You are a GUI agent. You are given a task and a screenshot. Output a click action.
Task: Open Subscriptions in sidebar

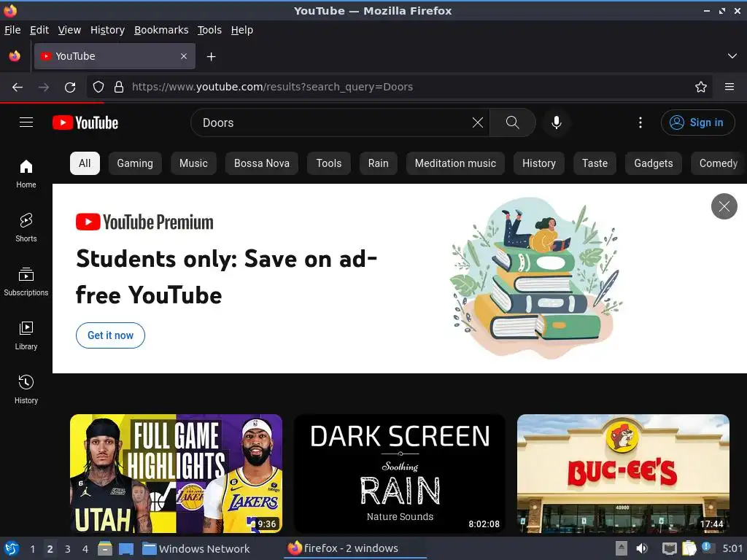(x=26, y=281)
